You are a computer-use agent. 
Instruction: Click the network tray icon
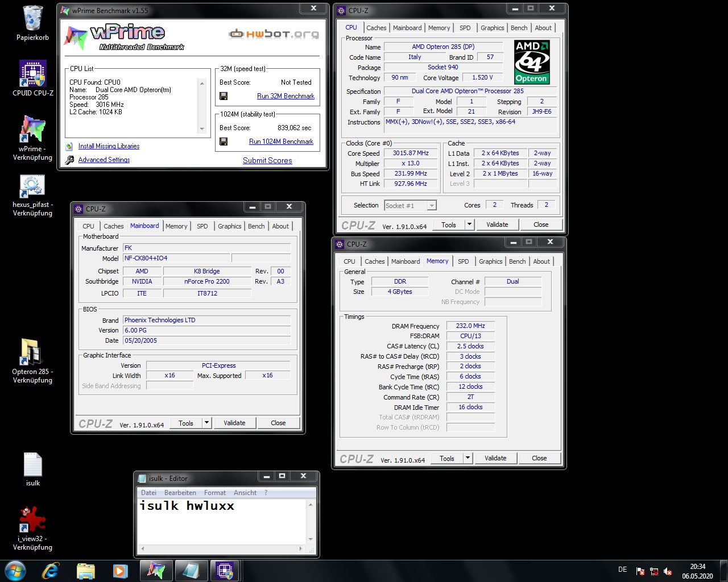[x=655, y=571]
